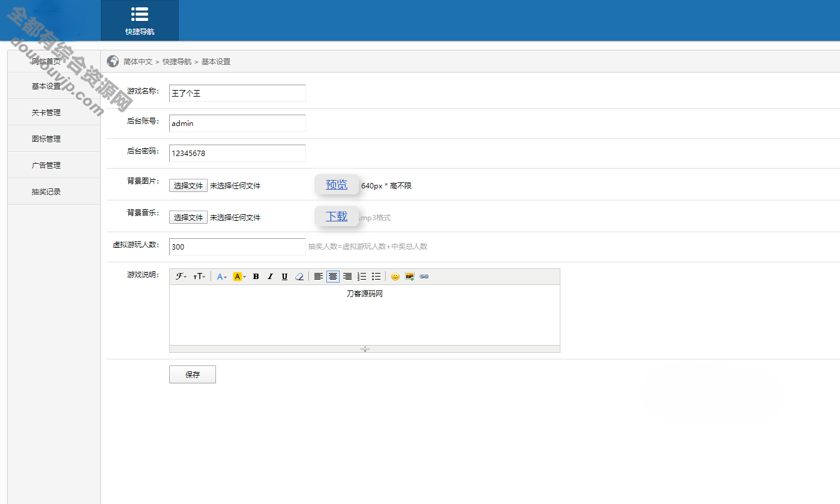The image size is (840, 504).
Task: Click the hint 抽奖人数=虚拟游玩人数+中奖总人数
Action: click(x=368, y=247)
